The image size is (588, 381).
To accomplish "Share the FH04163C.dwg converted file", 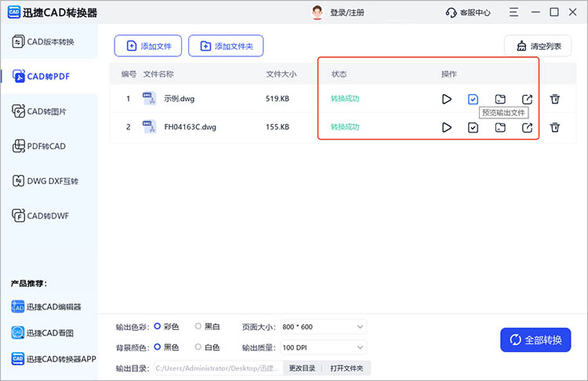I will click(528, 128).
